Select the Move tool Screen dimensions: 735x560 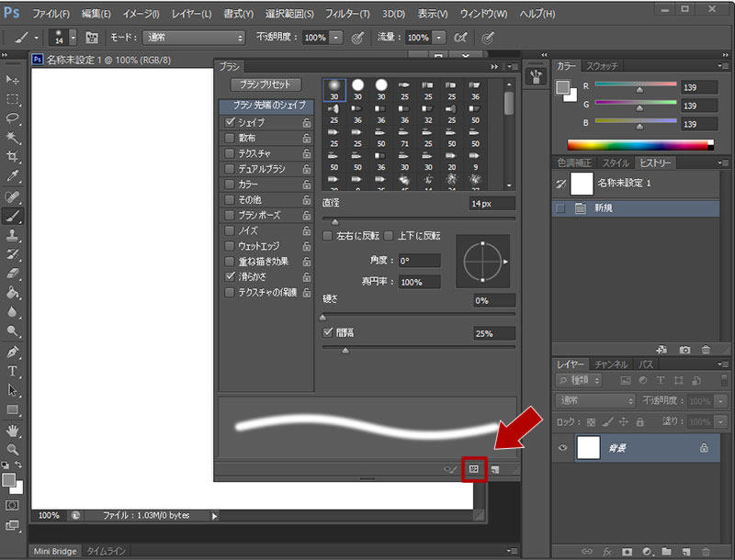pyautogui.click(x=13, y=80)
